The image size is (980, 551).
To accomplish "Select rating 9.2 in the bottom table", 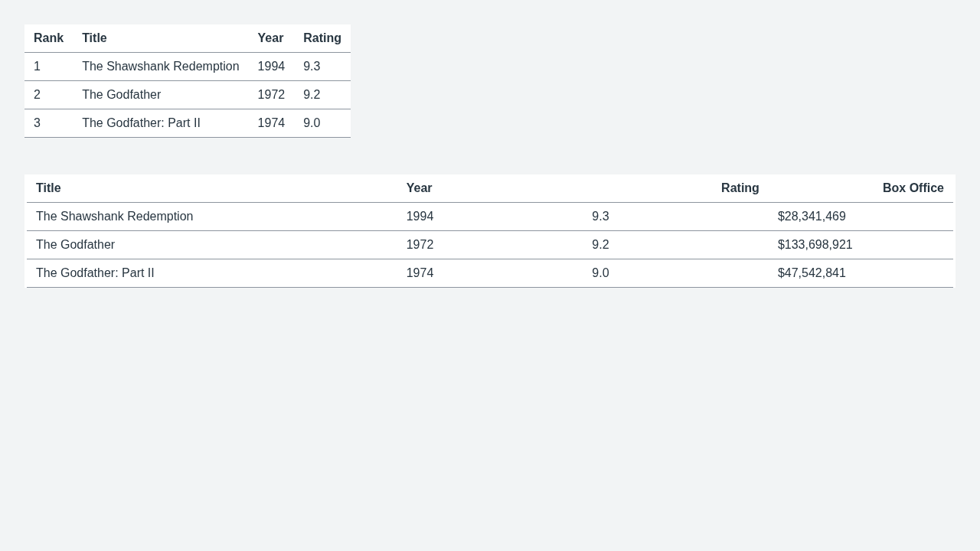I will click(x=600, y=245).
